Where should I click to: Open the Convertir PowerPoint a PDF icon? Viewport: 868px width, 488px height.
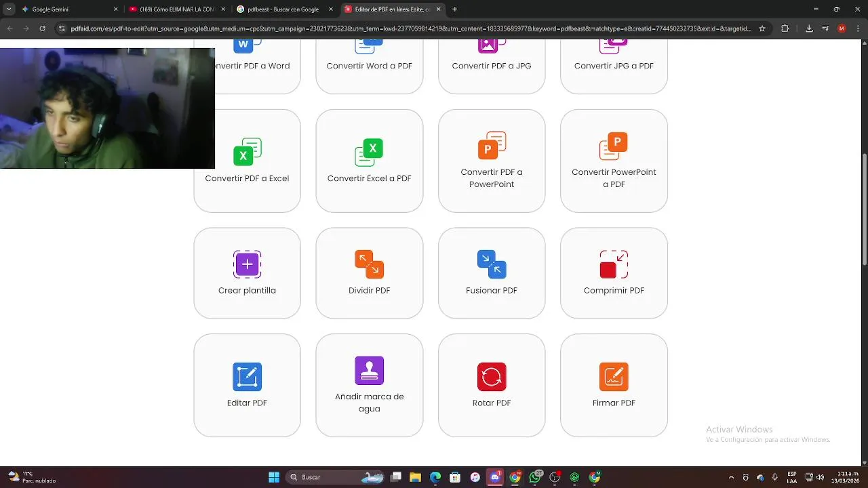(614, 146)
